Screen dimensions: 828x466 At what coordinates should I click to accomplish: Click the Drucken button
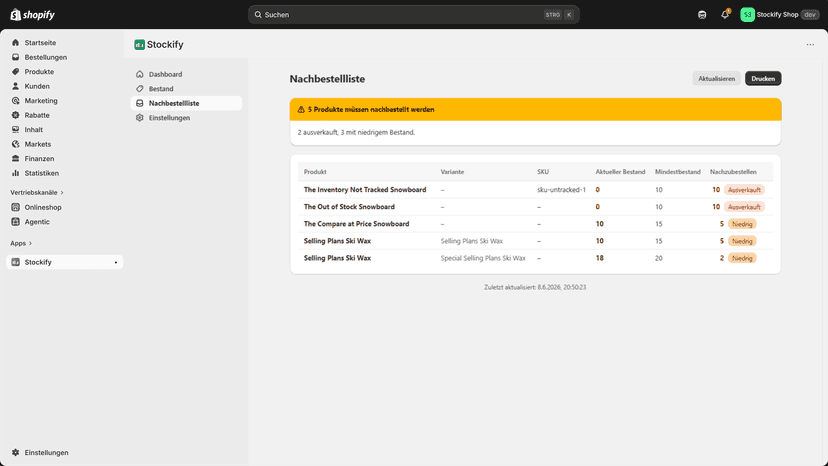tap(763, 79)
